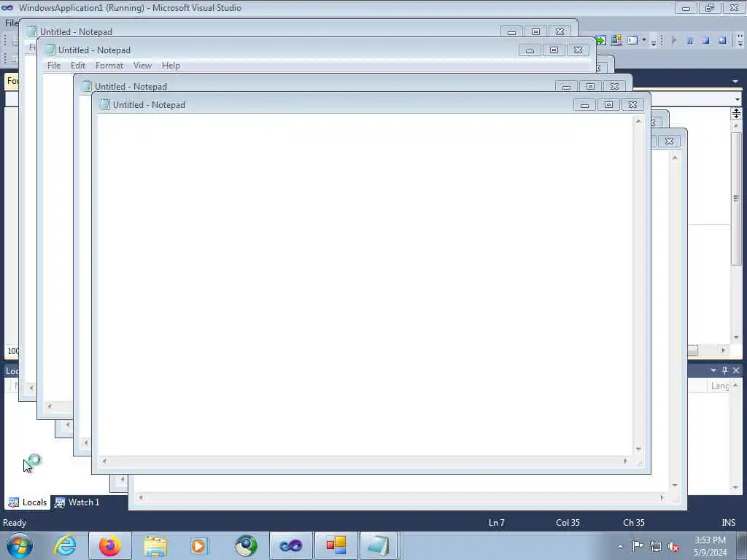Click the editor split-view handle above the scrollbar
The height and width of the screenshot is (560, 747).
737,113
